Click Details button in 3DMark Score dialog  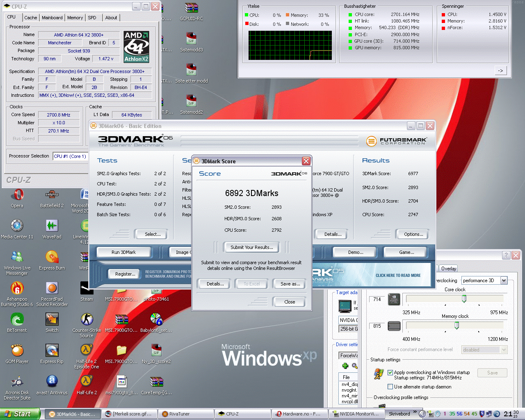click(215, 284)
